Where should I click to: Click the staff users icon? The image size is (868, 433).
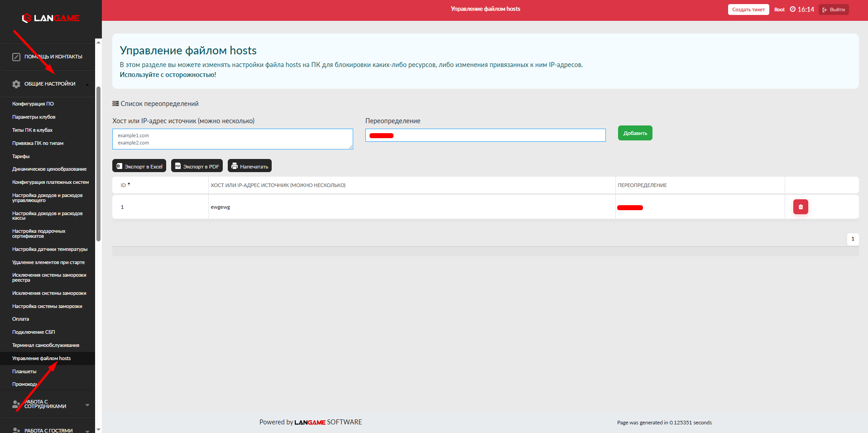(16, 404)
